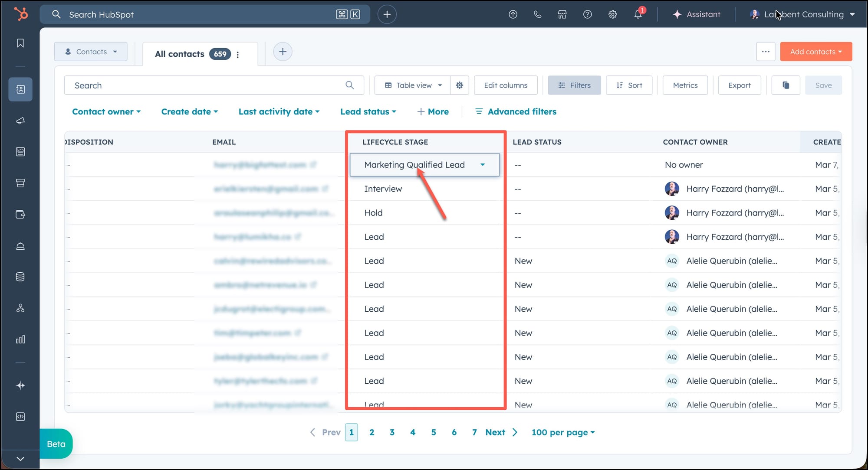Click the HubSpot sprocket logo
This screenshot has height=470, width=868.
(x=20, y=14)
